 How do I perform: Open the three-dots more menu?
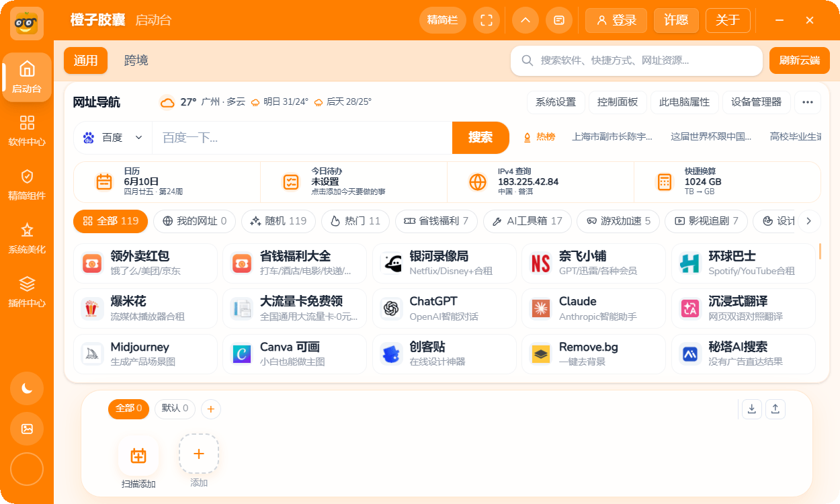click(x=808, y=102)
